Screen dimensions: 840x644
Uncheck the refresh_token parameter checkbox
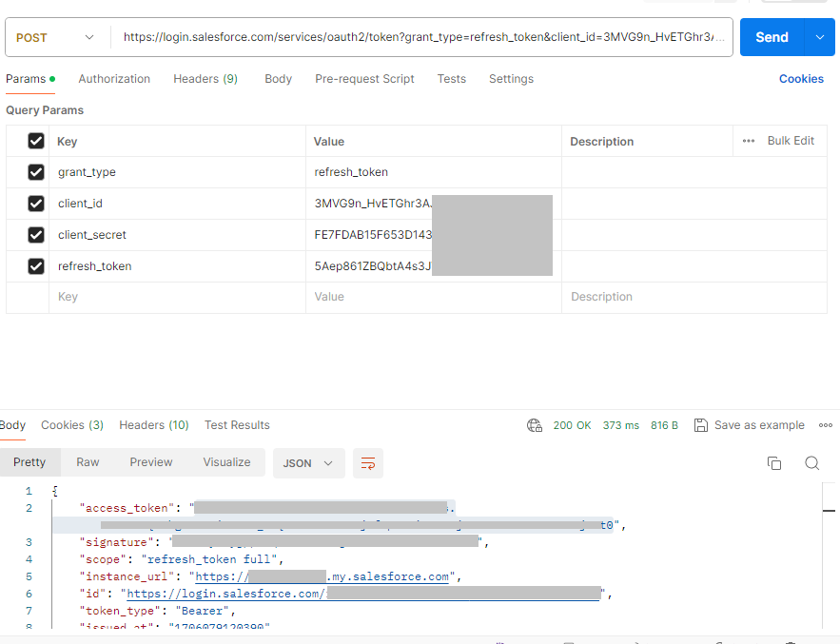(36, 266)
